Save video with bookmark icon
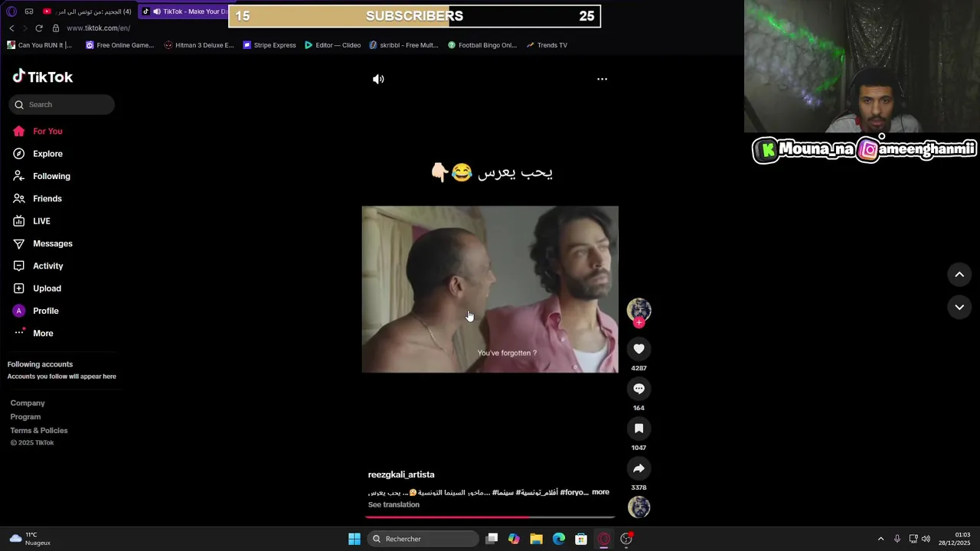980x551 pixels. click(x=639, y=429)
